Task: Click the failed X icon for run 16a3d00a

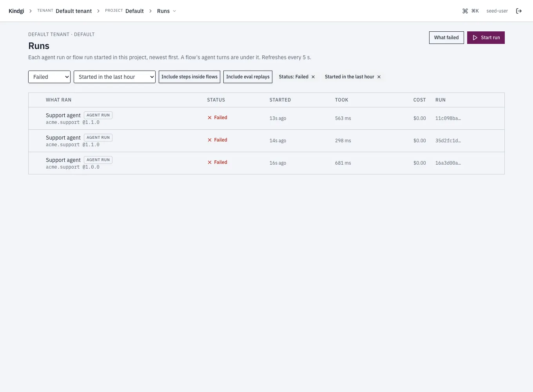Action: (210, 162)
